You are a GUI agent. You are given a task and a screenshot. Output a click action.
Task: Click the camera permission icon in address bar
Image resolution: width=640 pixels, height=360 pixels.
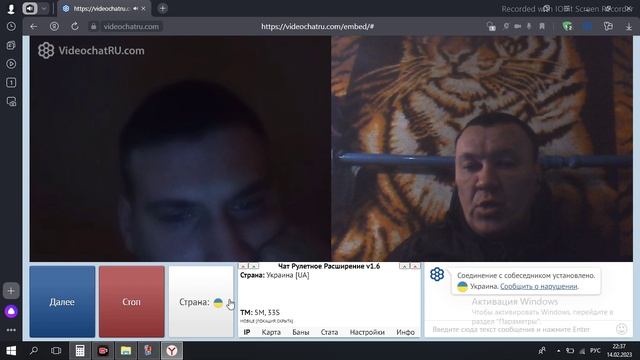518,26
